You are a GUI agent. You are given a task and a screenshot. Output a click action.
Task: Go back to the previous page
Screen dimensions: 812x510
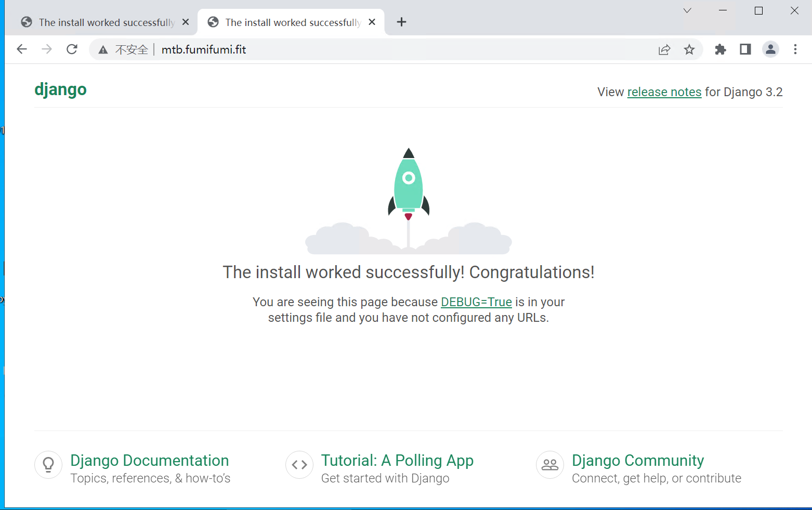point(22,49)
